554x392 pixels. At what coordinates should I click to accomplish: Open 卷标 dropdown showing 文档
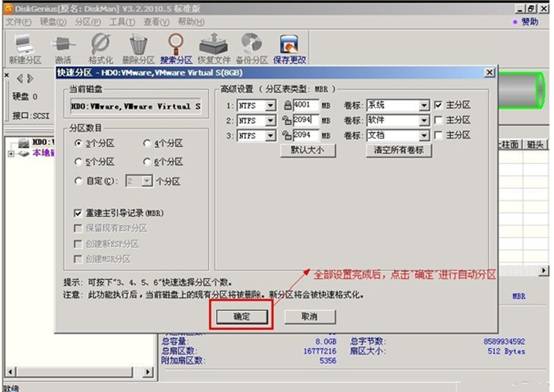click(424, 135)
